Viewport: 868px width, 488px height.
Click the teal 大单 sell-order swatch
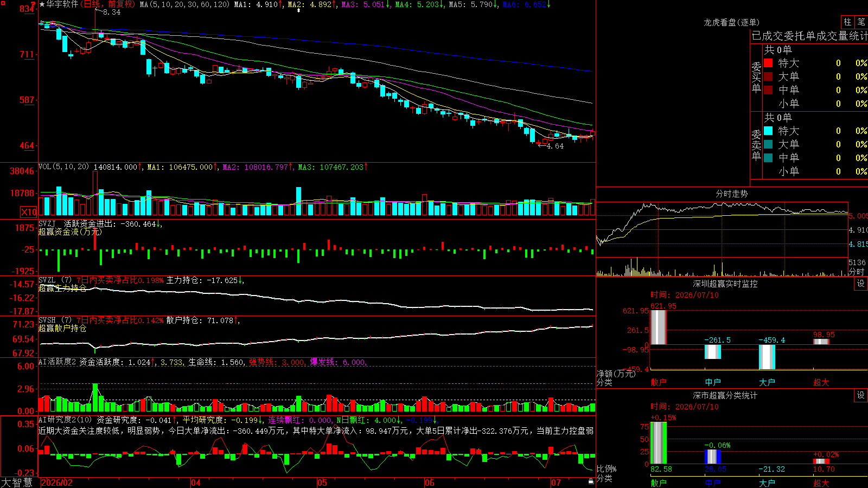[x=768, y=144]
